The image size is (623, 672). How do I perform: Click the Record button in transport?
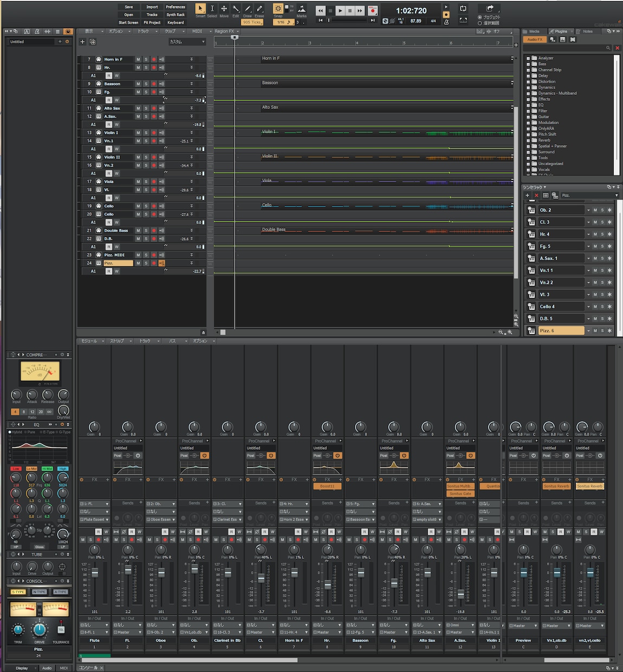[372, 10]
